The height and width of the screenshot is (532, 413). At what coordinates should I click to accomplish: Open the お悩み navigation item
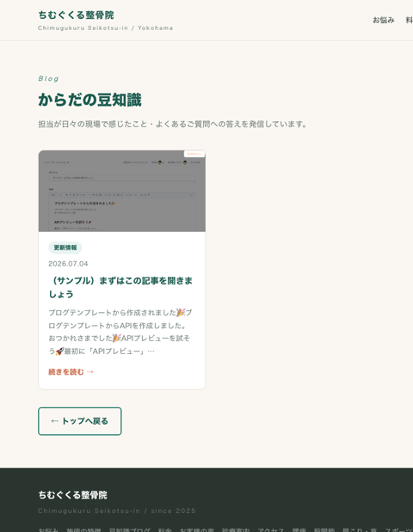coord(384,20)
